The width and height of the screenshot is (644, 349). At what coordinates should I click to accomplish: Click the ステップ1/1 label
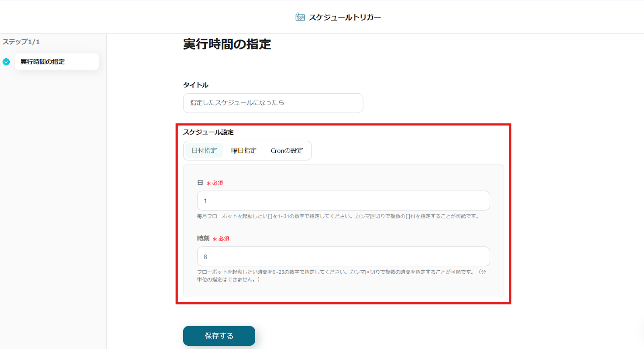pos(21,42)
